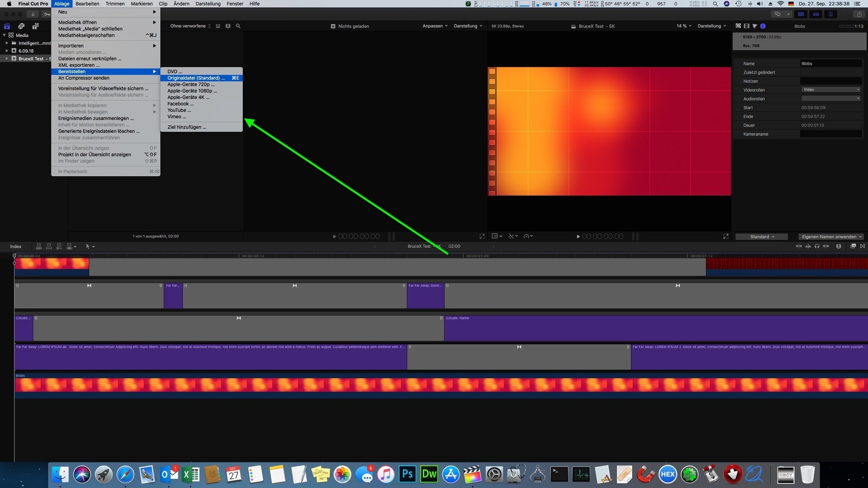Viewport: 868px width, 488px height.
Task: Click the Index button
Action: click(16, 247)
